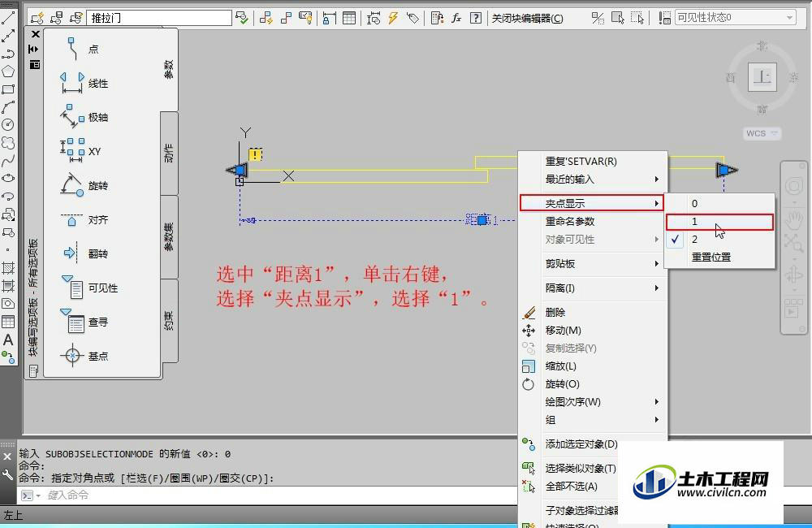Screen dimensions: 812x528
Task: Select the 线性 linear parameter
Action: [84, 83]
